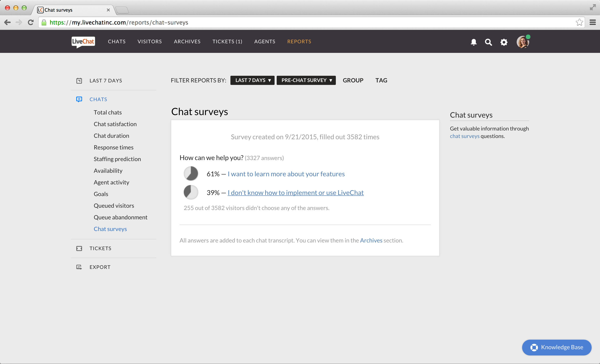Bookmark the page with the star icon
The height and width of the screenshot is (364, 600).
[579, 22]
